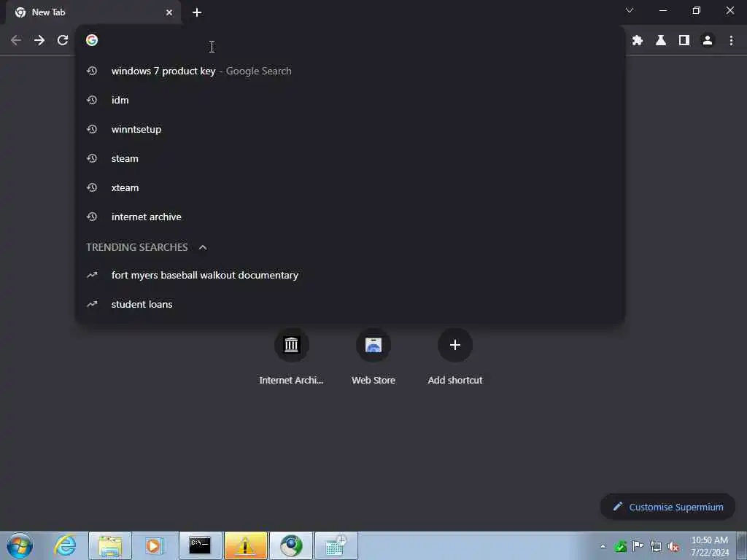Open Windows Explorer folder in taskbar
This screenshot has height=560, width=747.
pos(110,545)
